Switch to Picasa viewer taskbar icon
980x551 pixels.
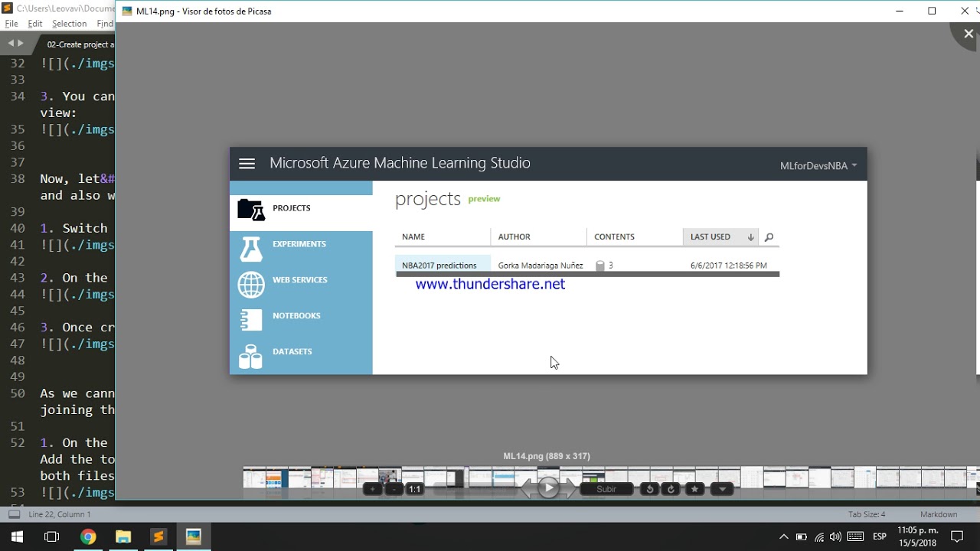[x=194, y=536]
